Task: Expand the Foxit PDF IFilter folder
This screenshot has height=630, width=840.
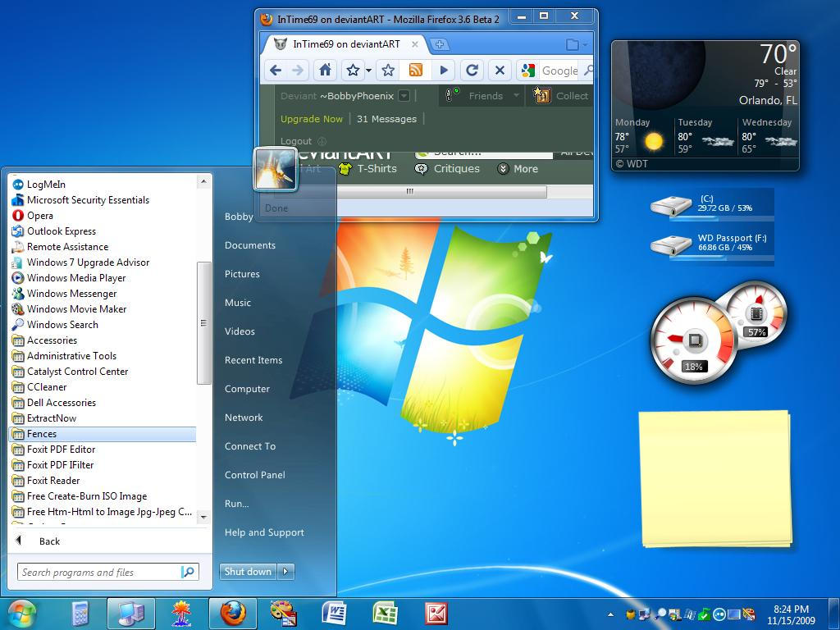Action: coord(52,465)
